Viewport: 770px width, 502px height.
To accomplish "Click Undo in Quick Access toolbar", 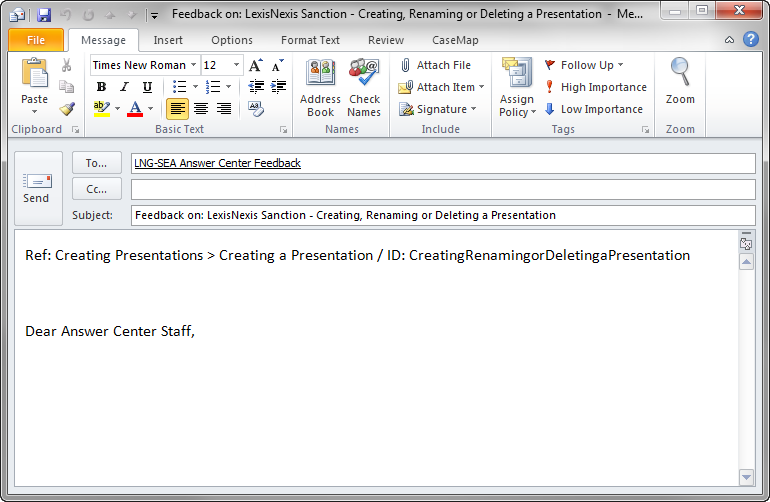I will (x=66, y=15).
